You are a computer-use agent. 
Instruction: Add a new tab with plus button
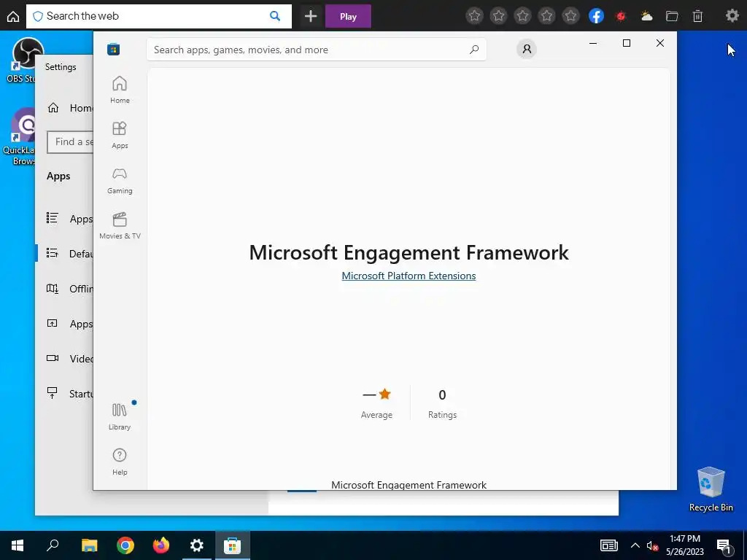pyautogui.click(x=311, y=16)
